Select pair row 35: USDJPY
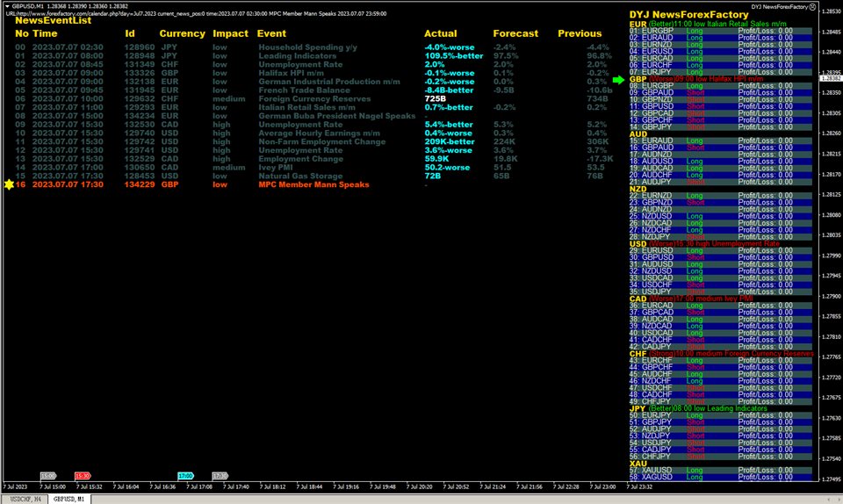The width and height of the screenshot is (843, 504). 720,292
